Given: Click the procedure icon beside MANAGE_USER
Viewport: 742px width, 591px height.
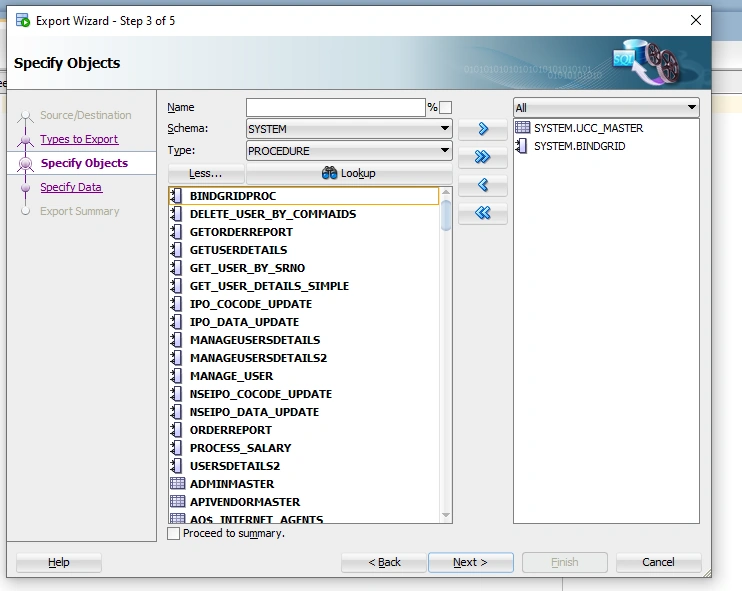Looking at the screenshot, I should click(177, 376).
